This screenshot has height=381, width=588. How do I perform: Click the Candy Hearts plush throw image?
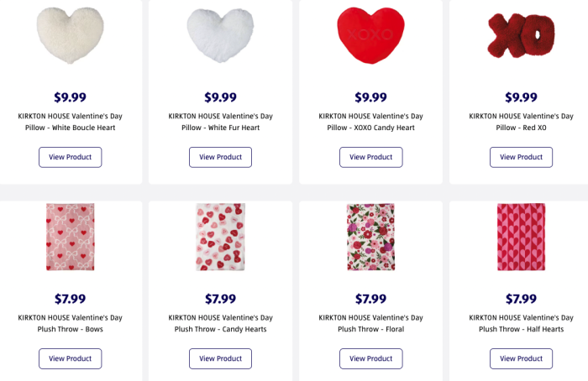tap(220, 237)
